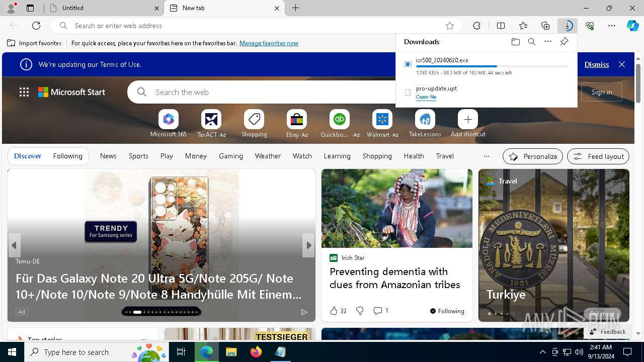This screenshot has height=362, width=644.
Task: Open the split screen icon
Action: click(501, 26)
